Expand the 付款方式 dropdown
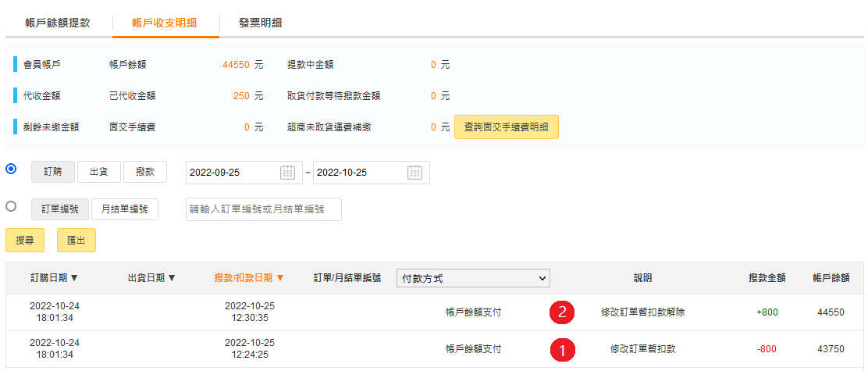 (473, 278)
